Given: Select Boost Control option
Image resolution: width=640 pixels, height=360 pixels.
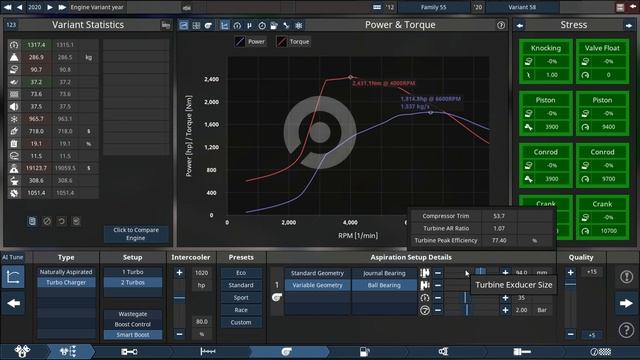Looking at the screenshot, I should click(133, 324).
